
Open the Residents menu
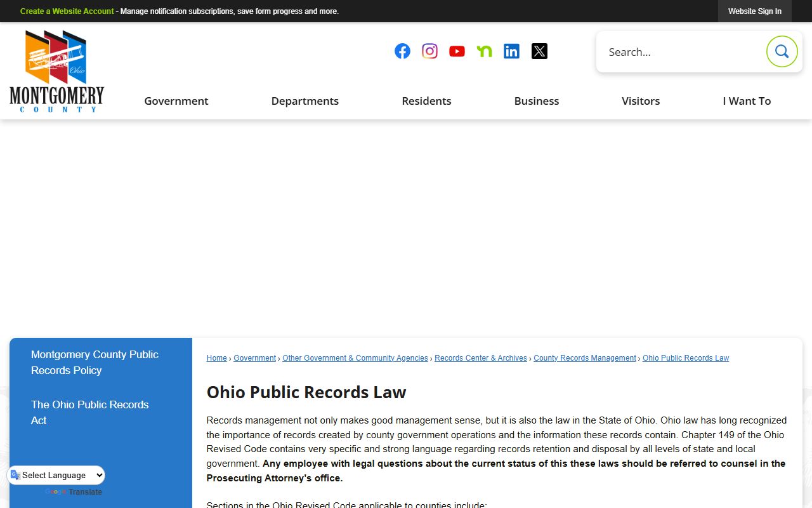click(426, 101)
